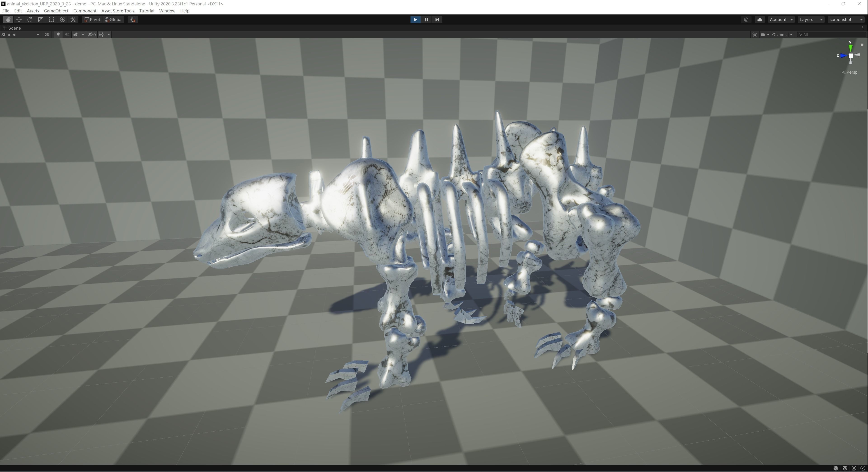Open Plastic SCM collaboration icon
The width and height of the screenshot is (868, 472).
[746, 20]
